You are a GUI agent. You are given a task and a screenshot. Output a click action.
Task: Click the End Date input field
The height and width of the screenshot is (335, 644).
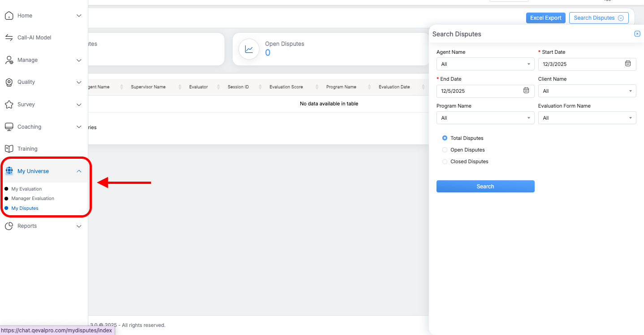coord(480,91)
